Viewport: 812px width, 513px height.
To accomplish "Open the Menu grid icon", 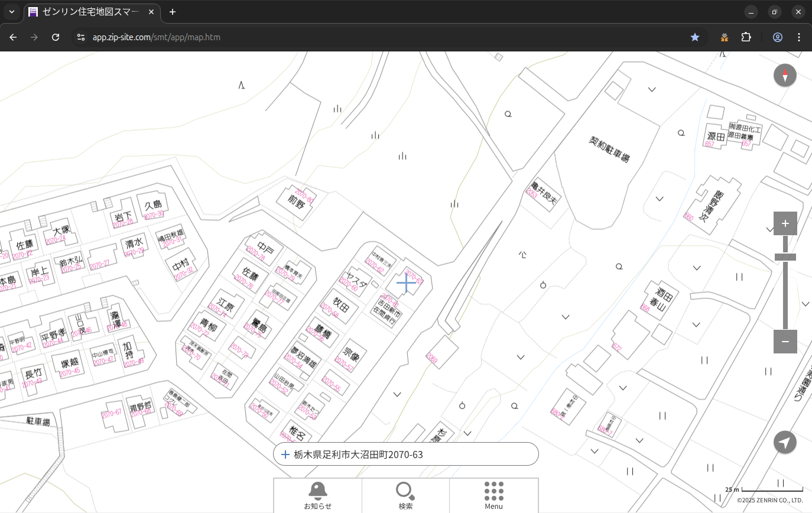I will point(493,495).
